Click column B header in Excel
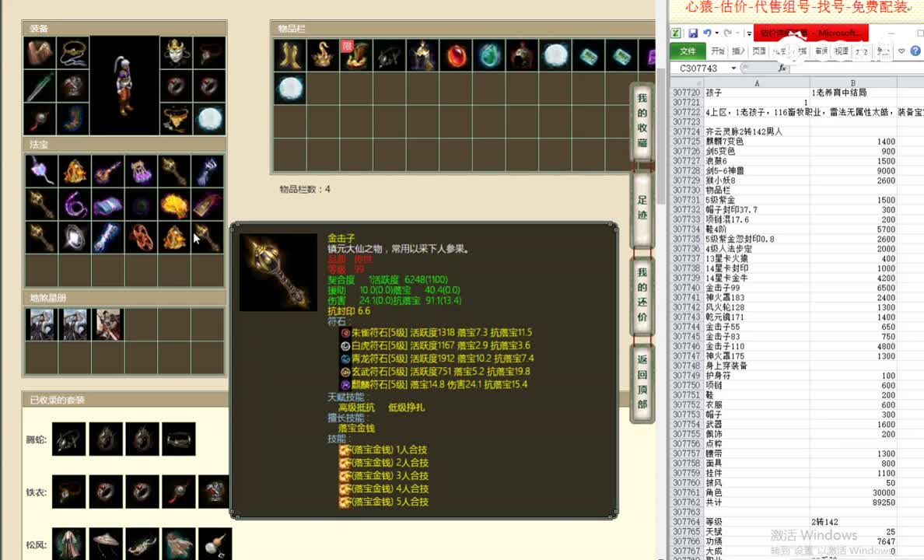The height and width of the screenshot is (560, 924). [852, 83]
